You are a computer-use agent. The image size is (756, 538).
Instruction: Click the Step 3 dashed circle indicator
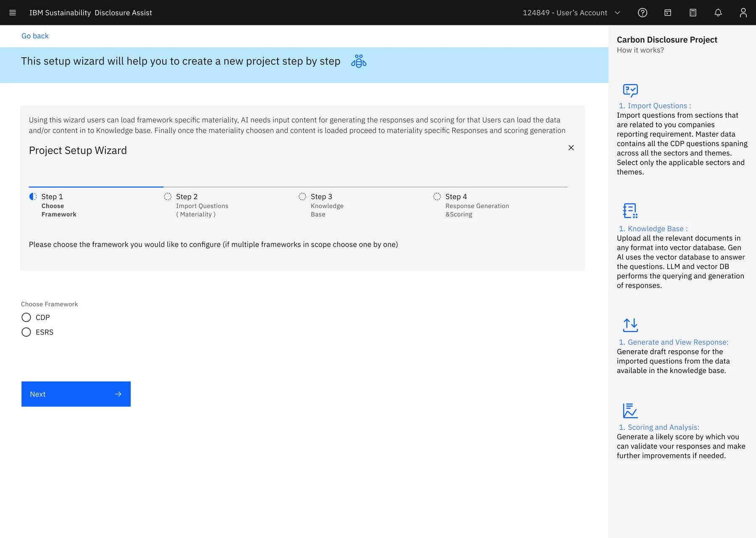point(302,196)
